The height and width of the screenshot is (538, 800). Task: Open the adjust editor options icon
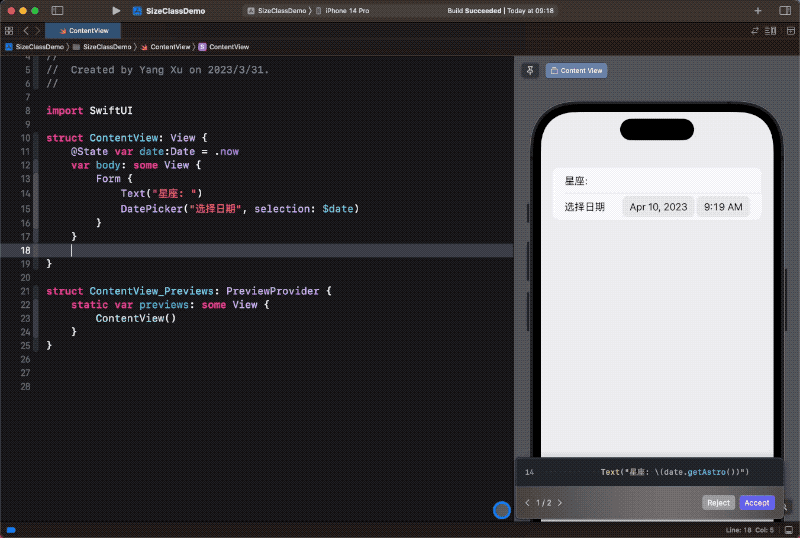(x=770, y=31)
